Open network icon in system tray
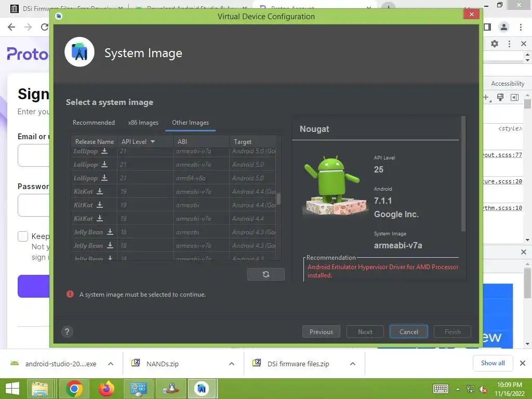532x399 pixels. point(470,389)
